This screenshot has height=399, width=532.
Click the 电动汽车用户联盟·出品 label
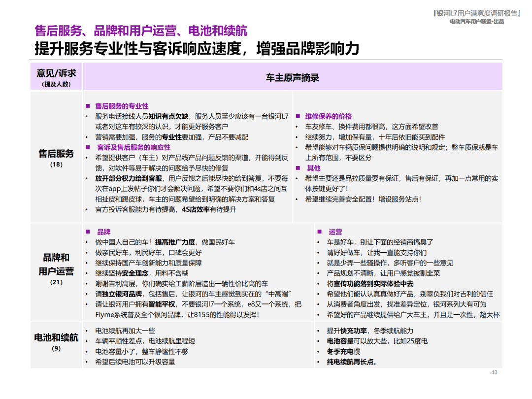(x=477, y=22)
